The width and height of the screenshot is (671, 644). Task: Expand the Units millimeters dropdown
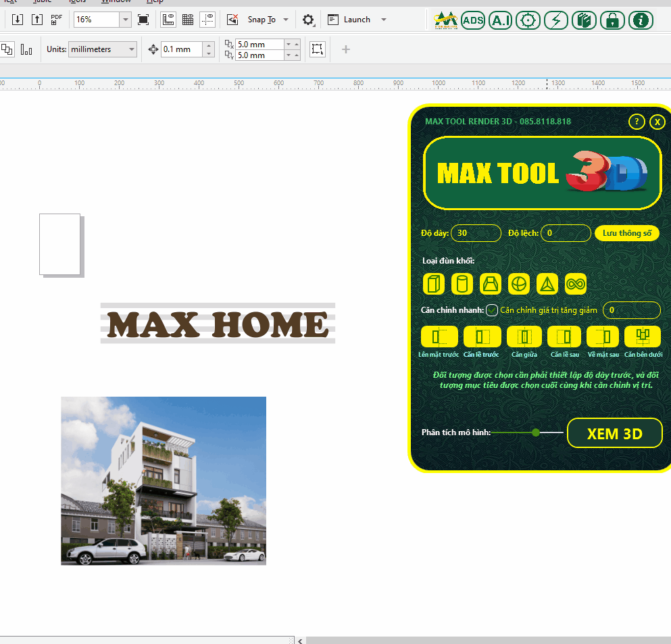tap(131, 49)
